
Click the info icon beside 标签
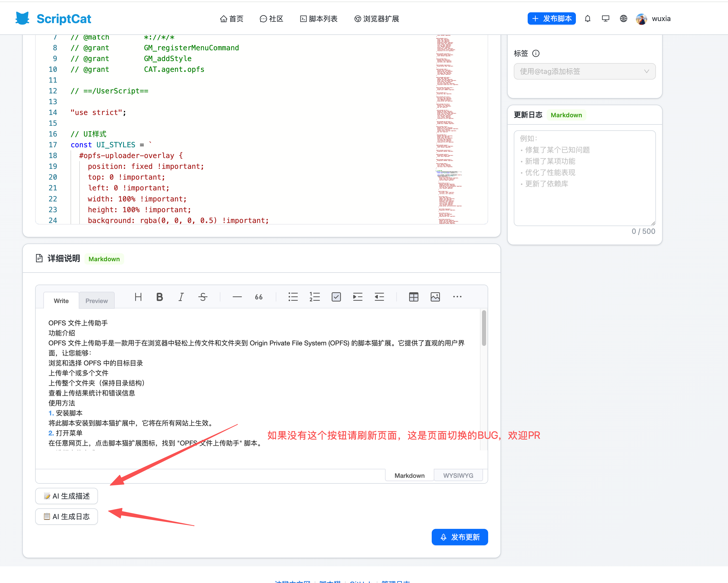(x=536, y=53)
